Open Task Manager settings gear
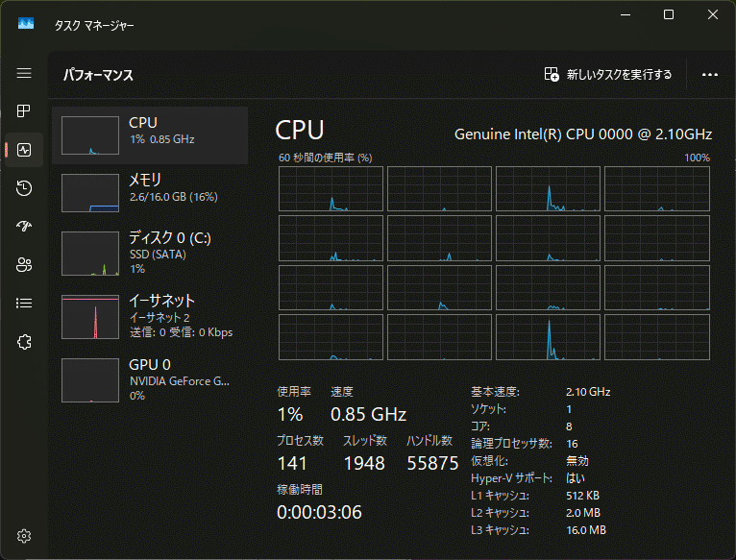 (24, 535)
